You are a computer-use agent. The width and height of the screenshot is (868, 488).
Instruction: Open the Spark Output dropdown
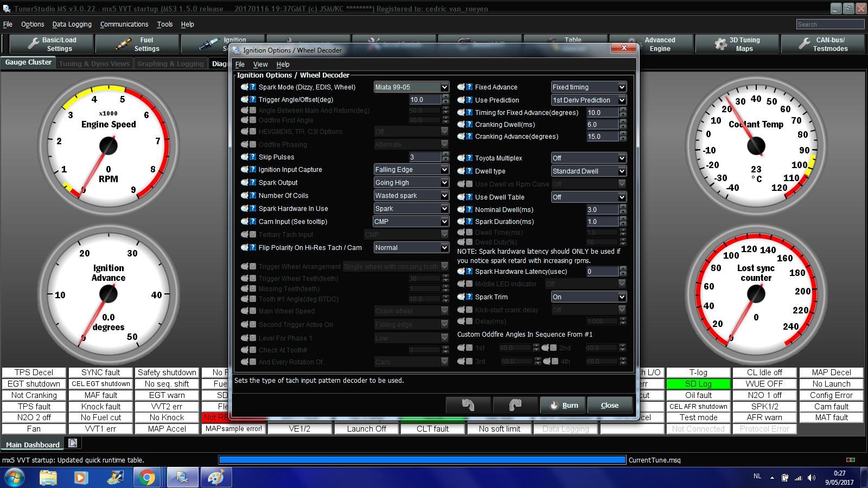pyautogui.click(x=412, y=182)
